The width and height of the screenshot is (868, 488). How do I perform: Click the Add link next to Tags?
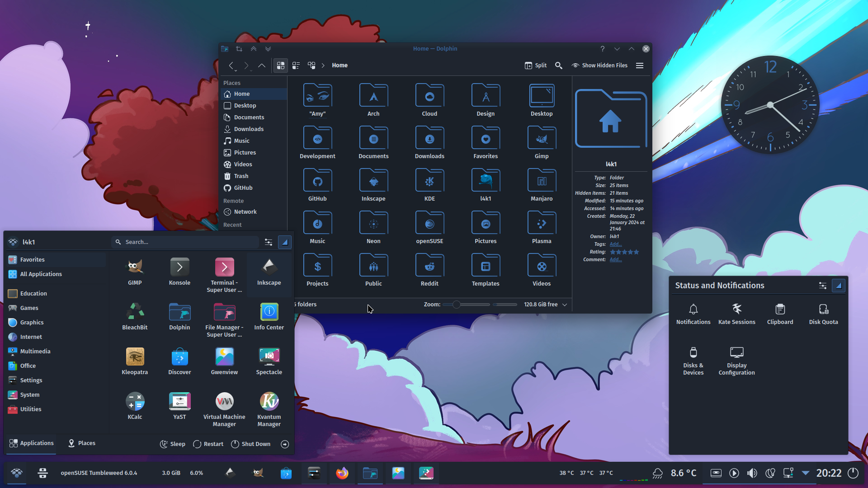pyautogui.click(x=616, y=244)
